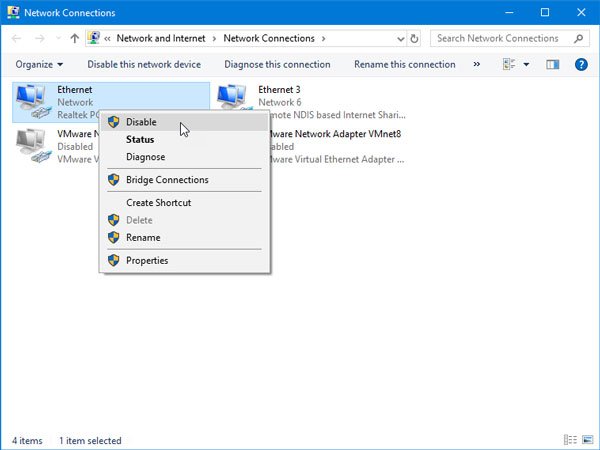The width and height of the screenshot is (600, 450).
Task: Click the Network Connections window title icon
Action: pos(13,12)
